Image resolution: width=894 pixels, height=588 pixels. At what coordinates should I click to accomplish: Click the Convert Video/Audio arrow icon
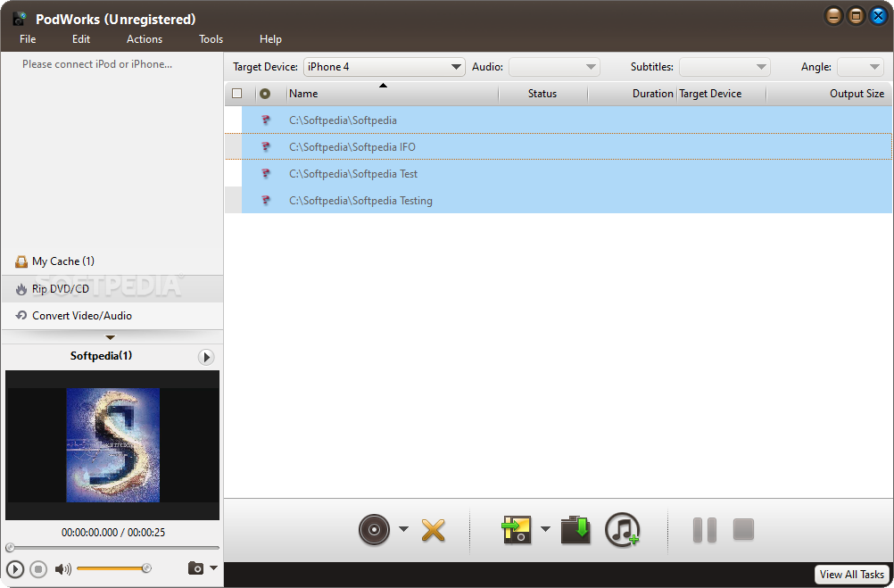coord(21,315)
